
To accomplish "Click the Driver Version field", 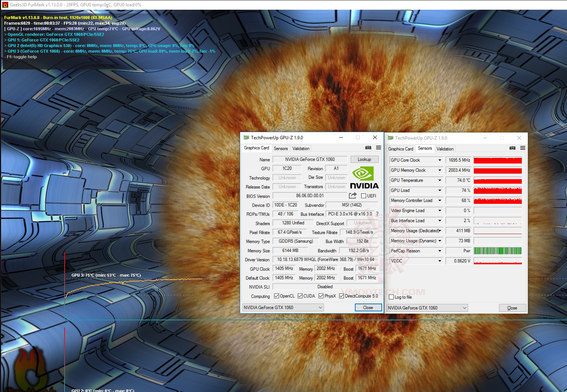I will [326, 259].
